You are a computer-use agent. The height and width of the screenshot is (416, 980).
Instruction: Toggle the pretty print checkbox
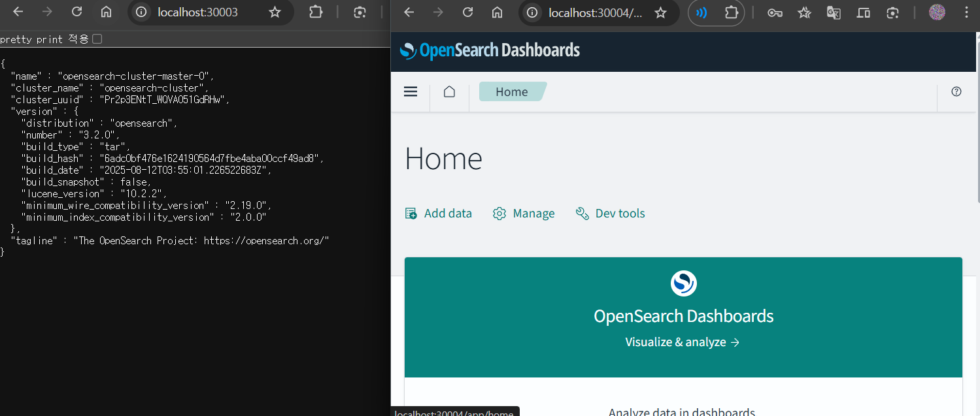coord(97,39)
